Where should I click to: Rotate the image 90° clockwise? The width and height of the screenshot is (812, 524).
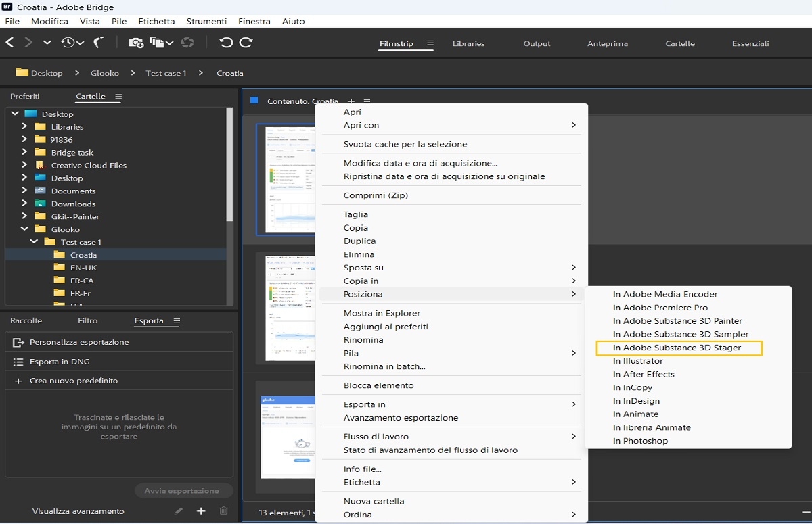246,43
